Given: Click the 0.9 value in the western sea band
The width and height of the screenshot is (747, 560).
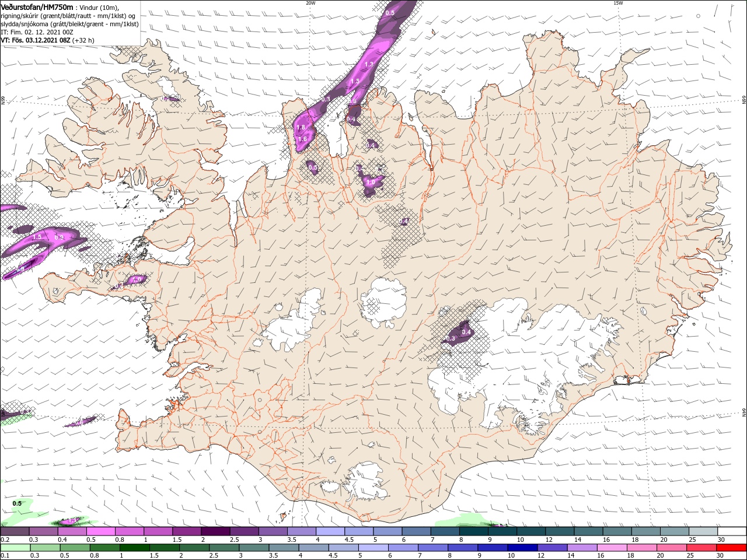Looking at the screenshot, I should (x=59, y=237).
